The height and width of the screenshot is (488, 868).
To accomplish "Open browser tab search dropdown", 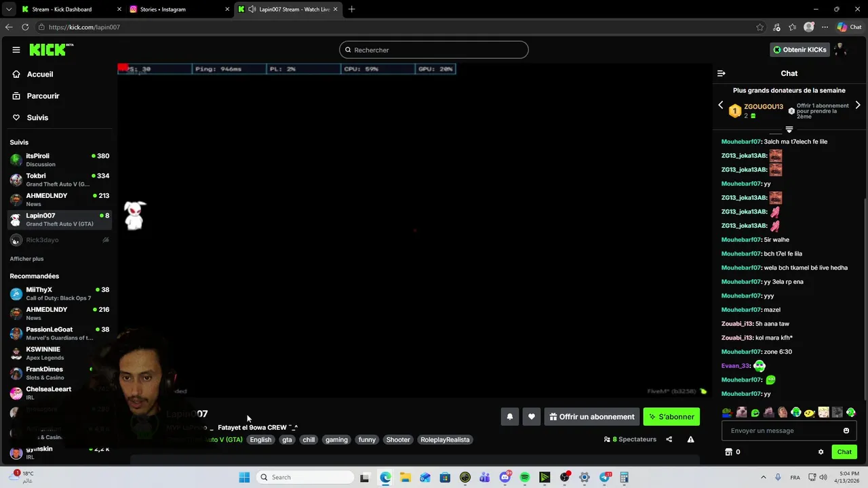I will [9, 9].
